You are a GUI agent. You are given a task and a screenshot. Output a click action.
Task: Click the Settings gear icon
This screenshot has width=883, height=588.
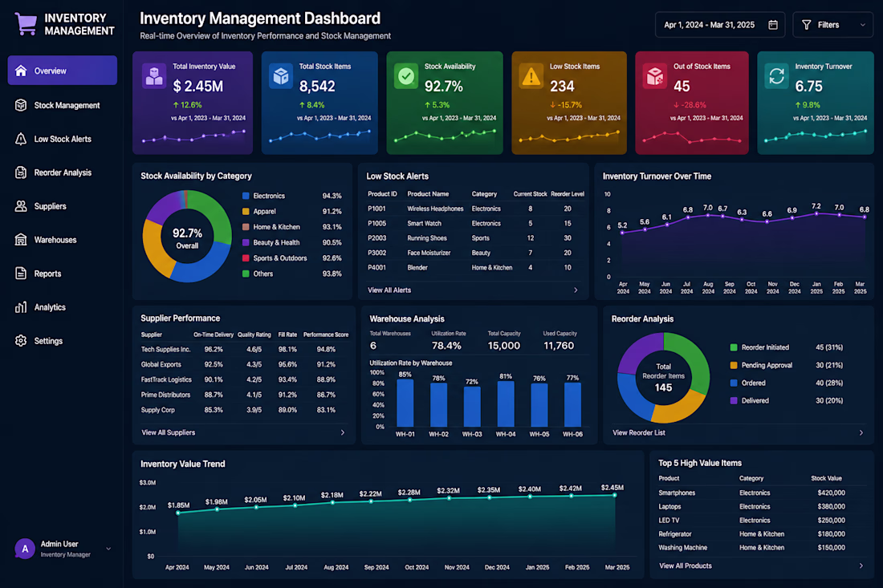pyautogui.click(x=21, y=341)
